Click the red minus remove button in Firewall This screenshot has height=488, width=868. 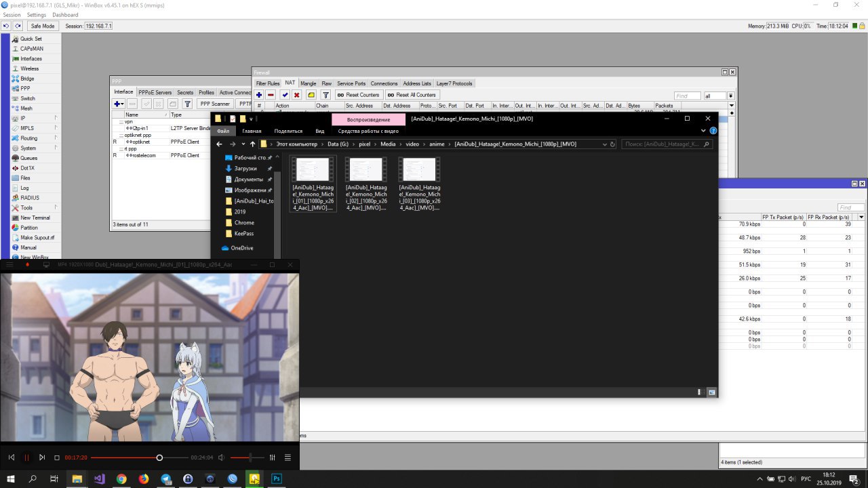tap(271, 95)
